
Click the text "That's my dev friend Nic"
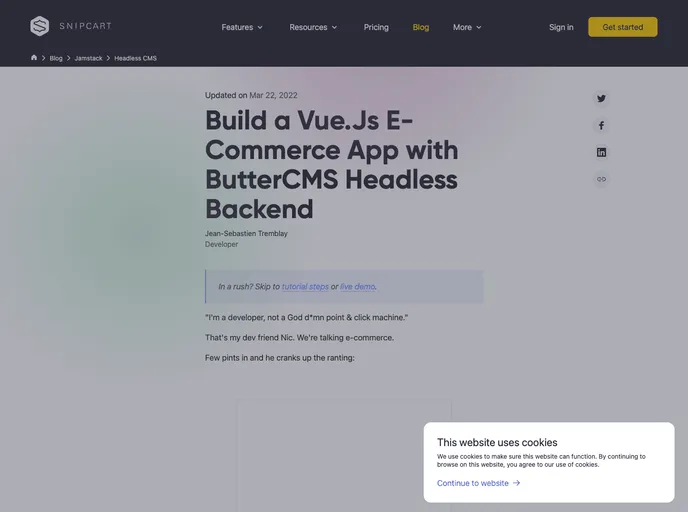pos(249,337)
